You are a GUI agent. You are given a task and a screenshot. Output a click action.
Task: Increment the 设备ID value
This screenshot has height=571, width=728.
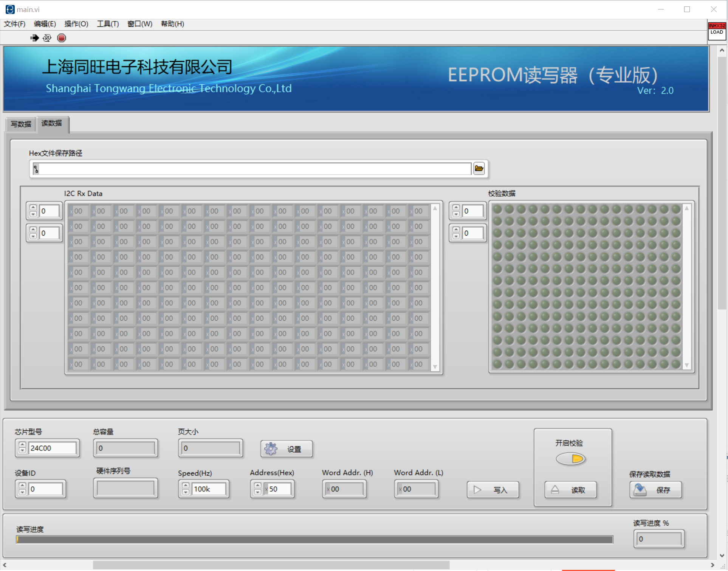(x=22, y=486)
